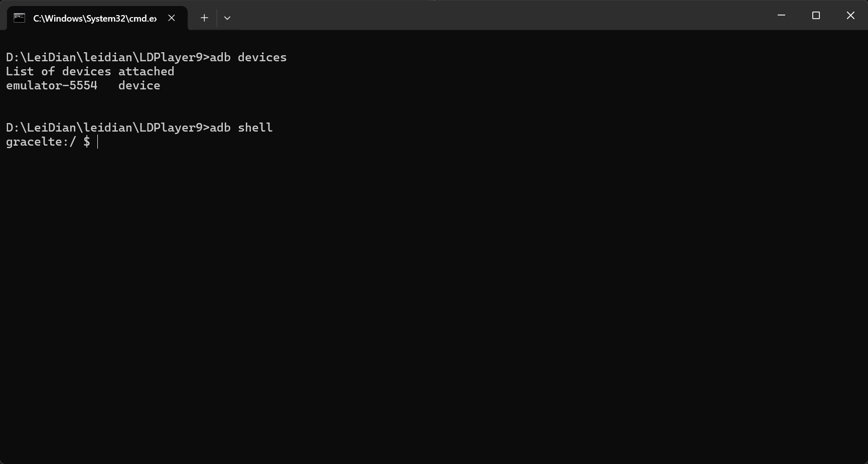Click the 'device' status text

tap(139, 85)
